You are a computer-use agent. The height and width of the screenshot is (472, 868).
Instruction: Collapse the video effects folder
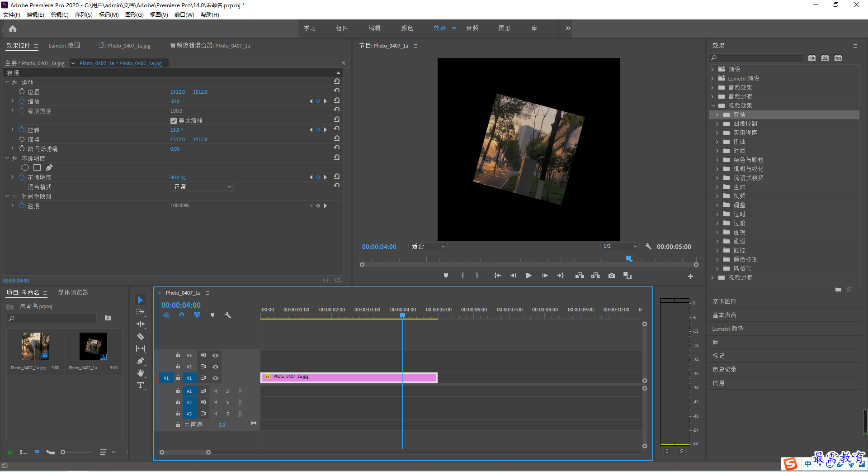pos(713,105)
